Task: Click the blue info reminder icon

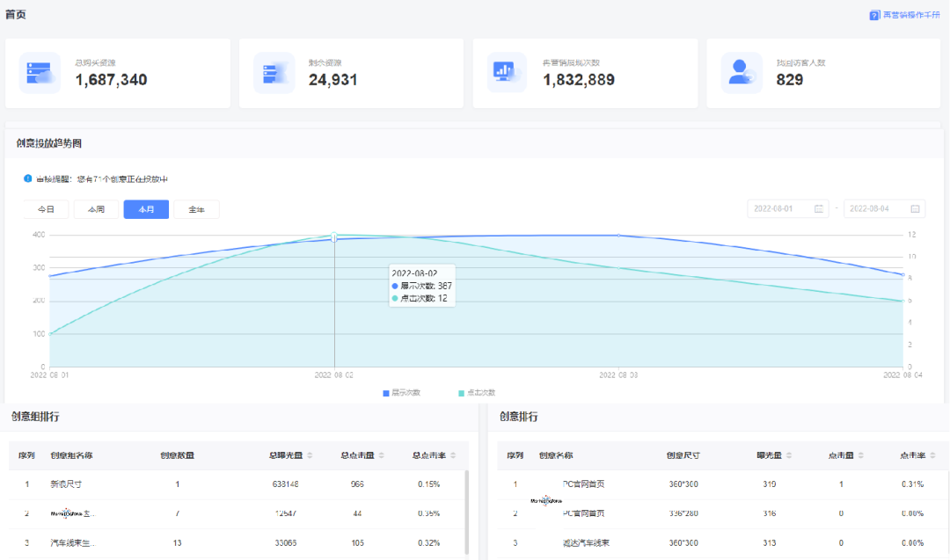Action: [28, 178]
